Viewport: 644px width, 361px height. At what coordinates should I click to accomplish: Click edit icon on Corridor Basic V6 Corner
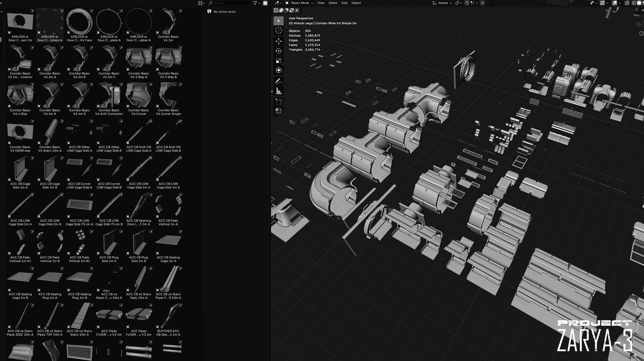click(151, 84)
